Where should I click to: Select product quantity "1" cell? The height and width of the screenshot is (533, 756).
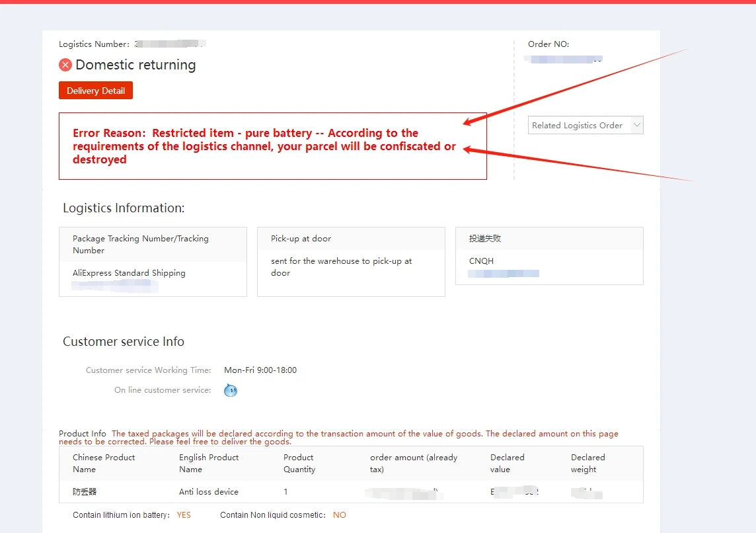tap(285, 491)
